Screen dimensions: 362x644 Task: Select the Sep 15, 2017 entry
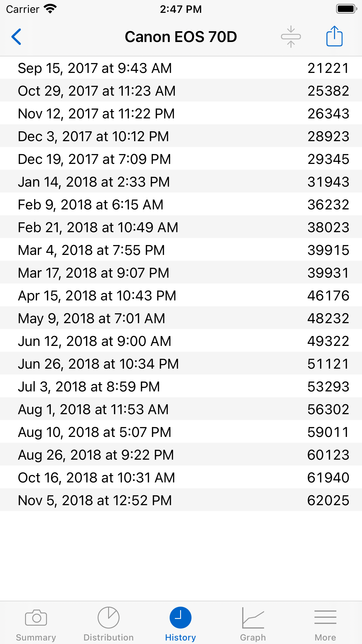(181, 68)
